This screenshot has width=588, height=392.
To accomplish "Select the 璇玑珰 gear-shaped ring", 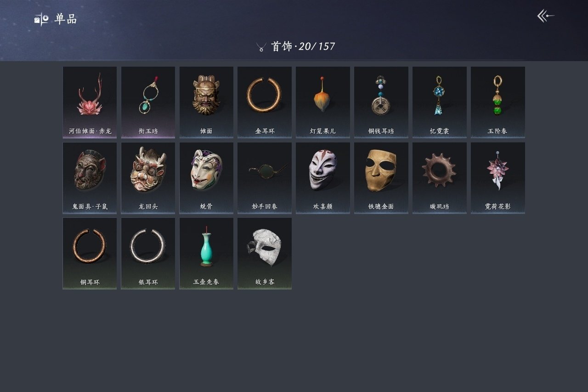I will click(440, 178).
